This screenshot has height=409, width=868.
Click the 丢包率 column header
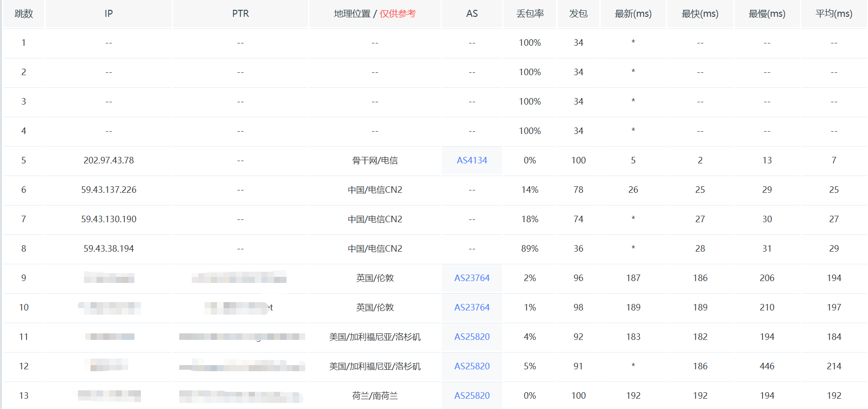pos(530,14)
